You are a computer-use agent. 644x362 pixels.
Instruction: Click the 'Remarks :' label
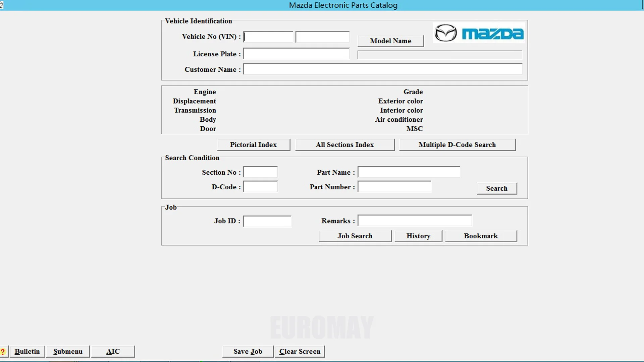pos(338,221)
